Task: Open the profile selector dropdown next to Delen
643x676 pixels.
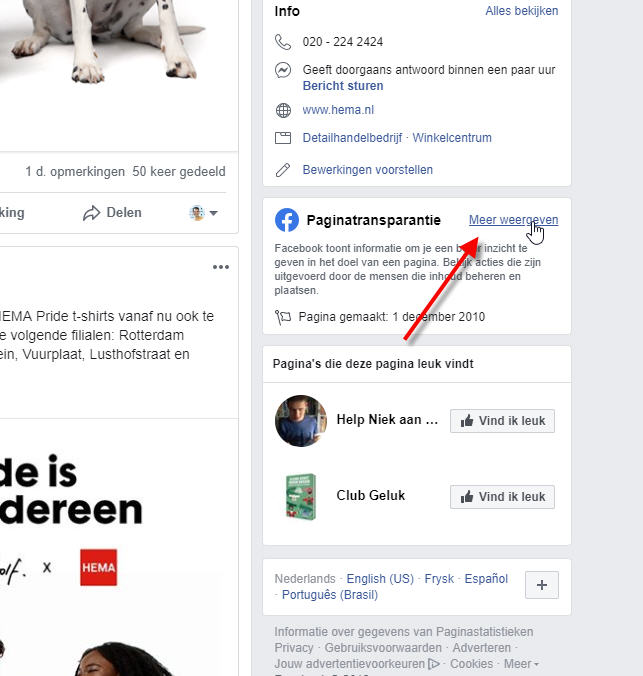Action: tap(204, 213)
